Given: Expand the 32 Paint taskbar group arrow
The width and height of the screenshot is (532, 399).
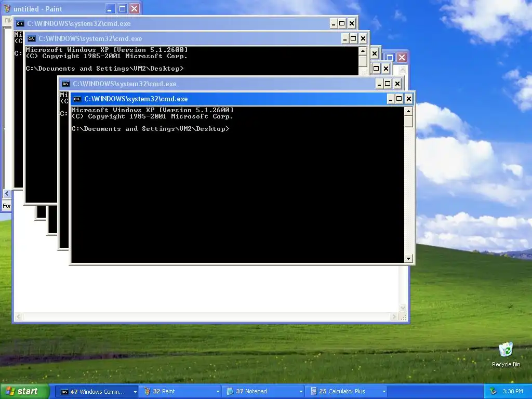Looking at the screenshot, I should [218, 392].
